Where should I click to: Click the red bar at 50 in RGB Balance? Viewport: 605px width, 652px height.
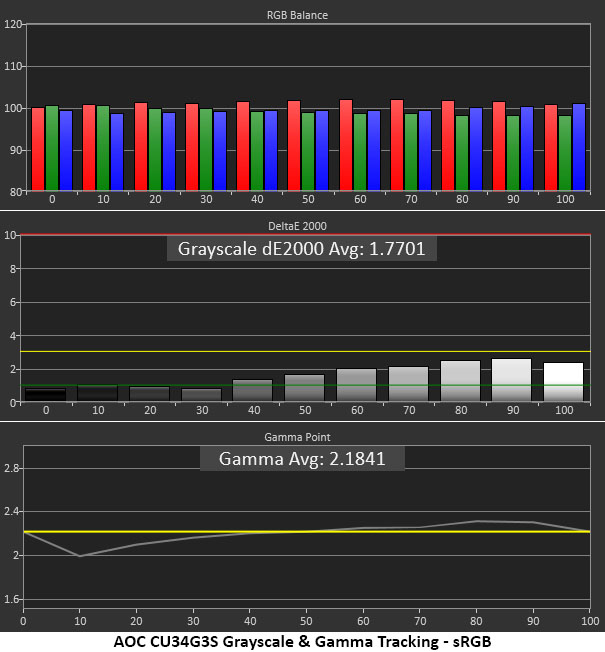pyautogui.click(x=294, y=146)
